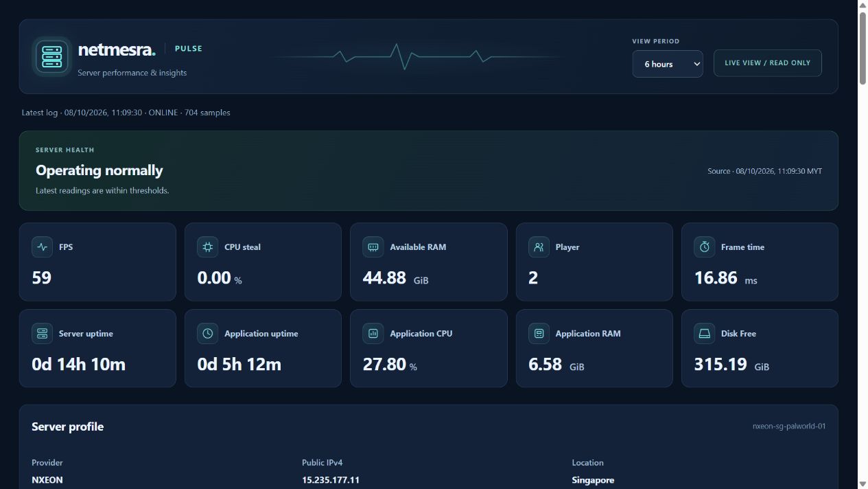Click the FPS value 59
Image resolution: width=868 pixels, height=489 pixels.
coord(42,277)
